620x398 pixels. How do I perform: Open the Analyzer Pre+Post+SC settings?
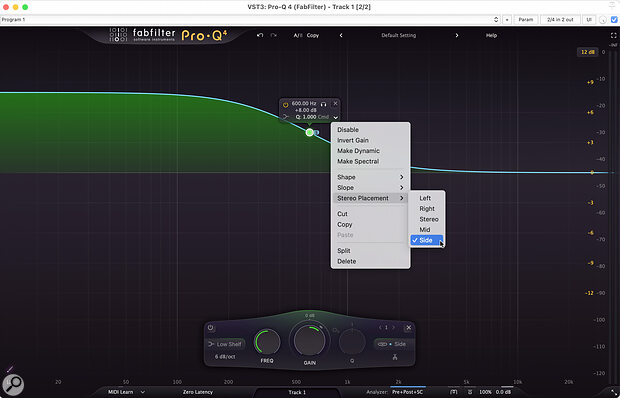(x=407, y=392)
